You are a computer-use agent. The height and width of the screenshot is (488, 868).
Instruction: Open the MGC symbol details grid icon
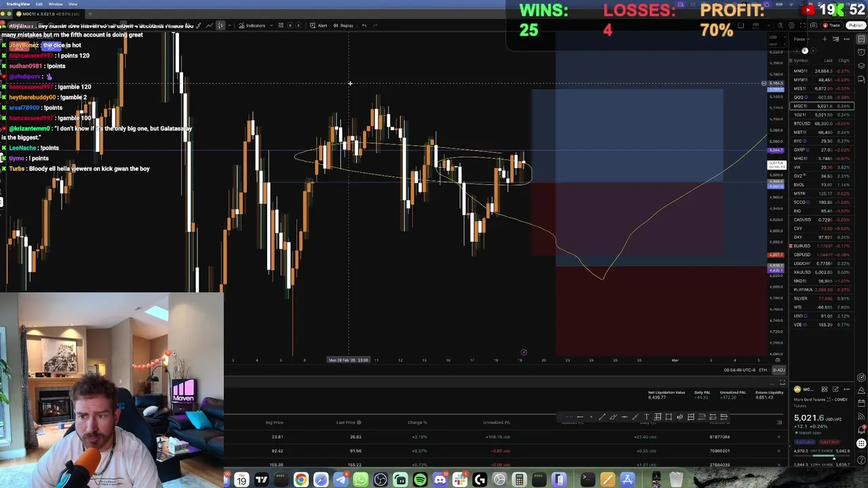tap(825, 390)
